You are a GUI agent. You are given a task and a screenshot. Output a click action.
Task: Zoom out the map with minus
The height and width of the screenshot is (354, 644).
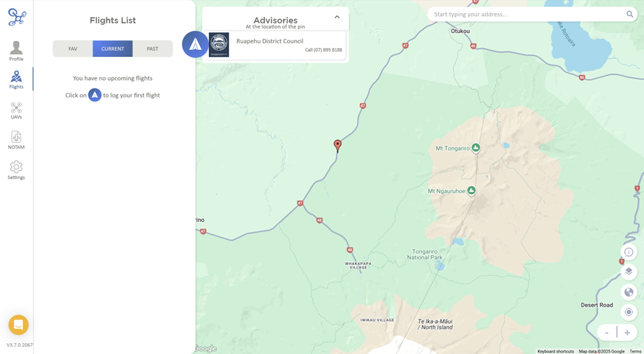[x=606, y=333]
